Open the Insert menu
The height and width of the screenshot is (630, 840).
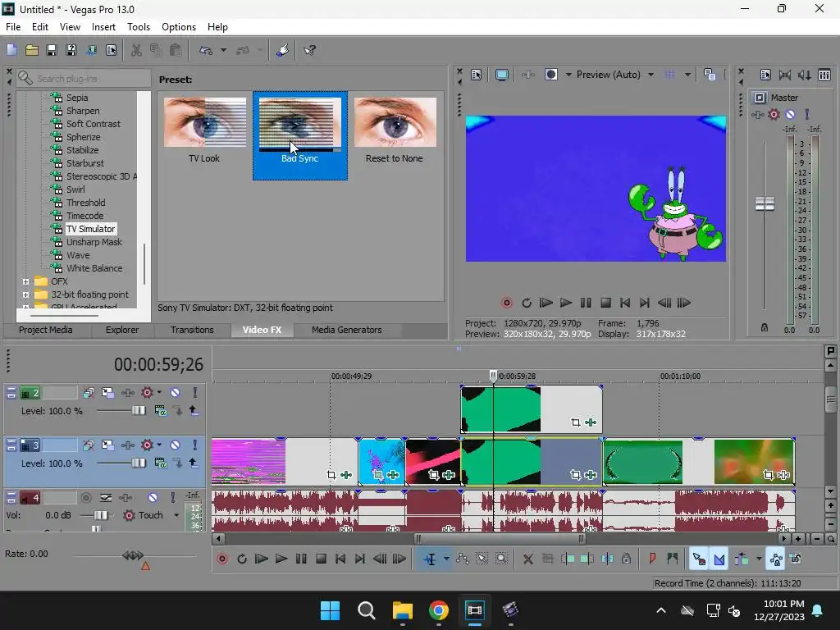point(103,27)
